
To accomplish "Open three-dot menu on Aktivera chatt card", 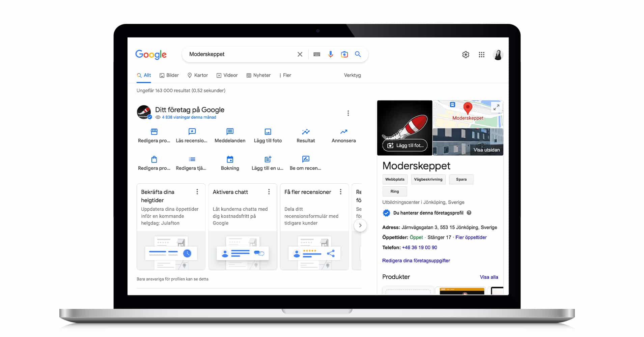I will click(269, 192).
